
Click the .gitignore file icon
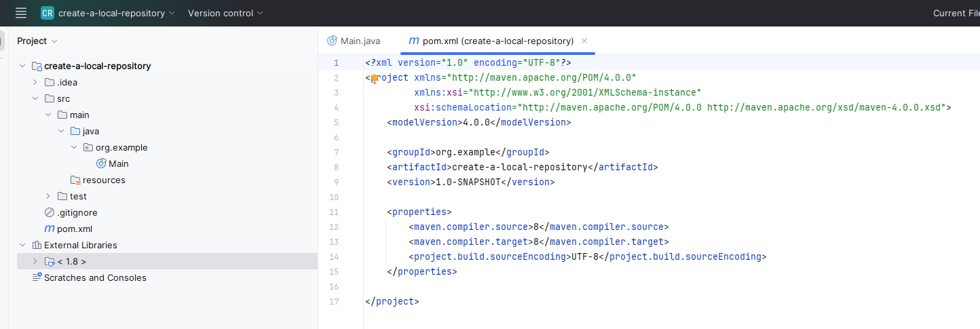50,212
